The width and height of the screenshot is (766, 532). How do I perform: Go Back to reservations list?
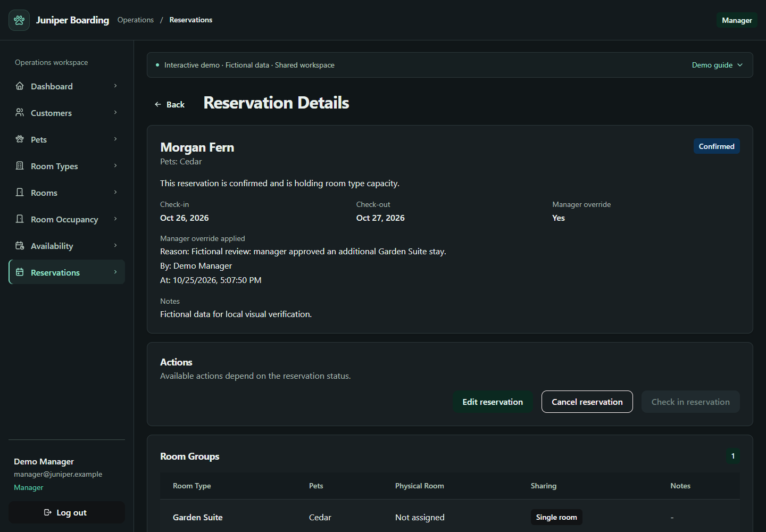pos(170,104)
